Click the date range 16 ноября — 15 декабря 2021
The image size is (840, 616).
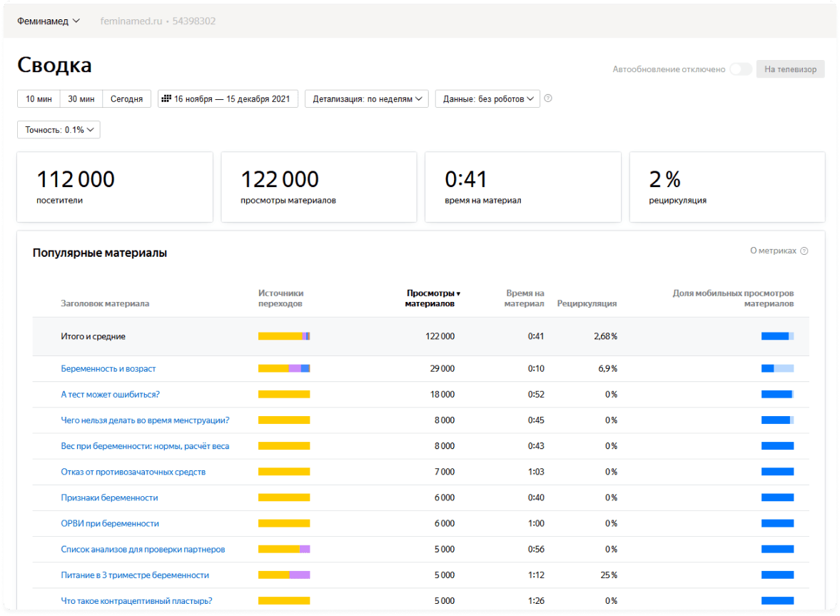[231, 99]
